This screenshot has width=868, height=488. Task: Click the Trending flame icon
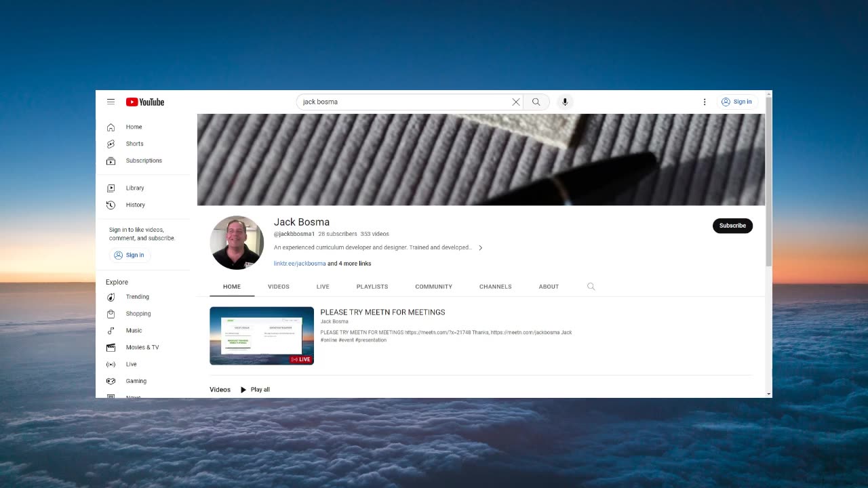(111, 297)
